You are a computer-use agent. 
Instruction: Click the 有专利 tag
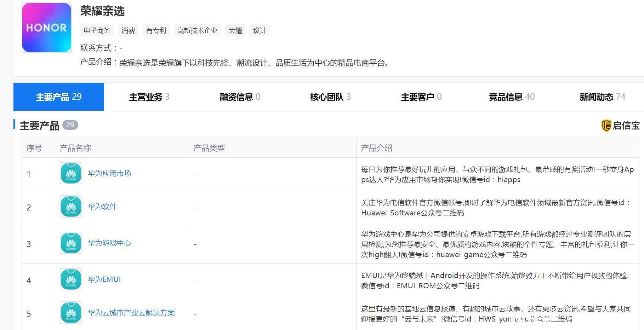coord(156,30)
